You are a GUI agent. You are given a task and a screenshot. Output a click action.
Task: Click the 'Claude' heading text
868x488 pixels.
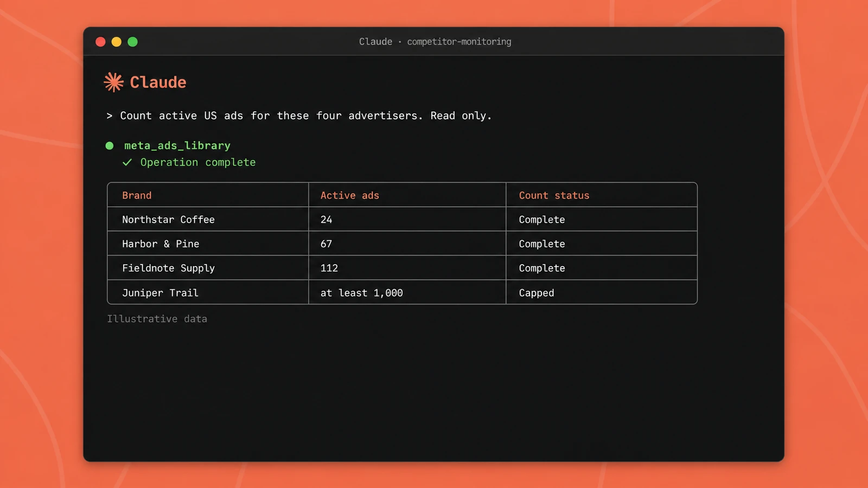point(158,82)
